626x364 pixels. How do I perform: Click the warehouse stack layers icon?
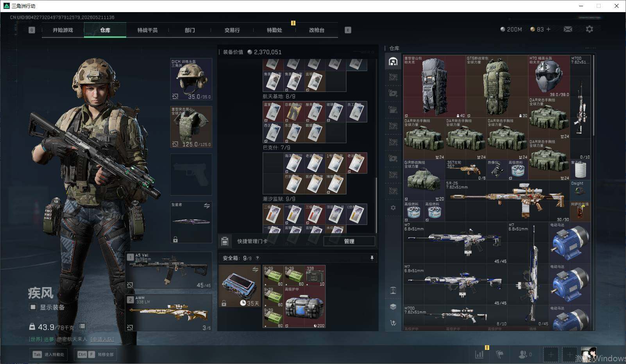393,307
